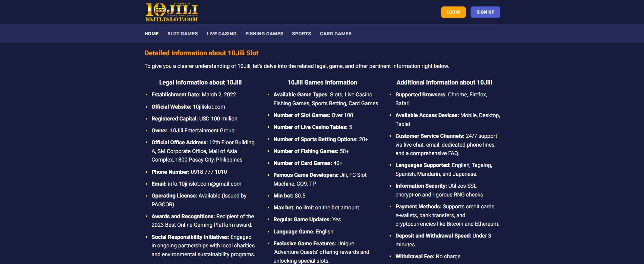This screenshot has height=264, width=644.
Task: Click the intro sentence beginning 'To give you a clearer understanding'
Action: tap(297, 66)
